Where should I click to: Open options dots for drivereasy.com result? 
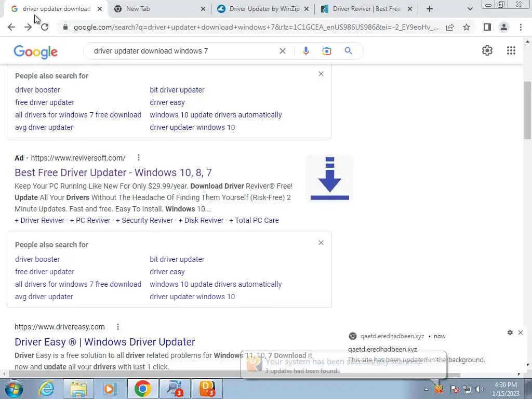pos(118,327)
